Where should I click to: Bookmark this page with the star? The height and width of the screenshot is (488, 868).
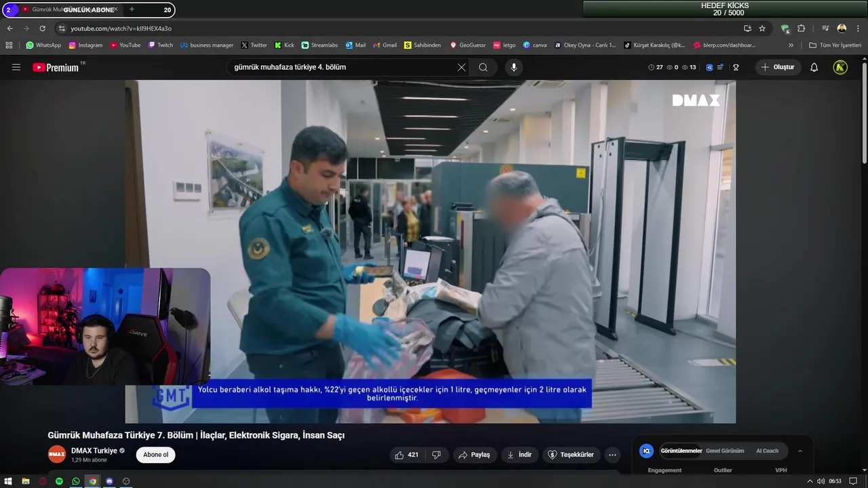762,28
